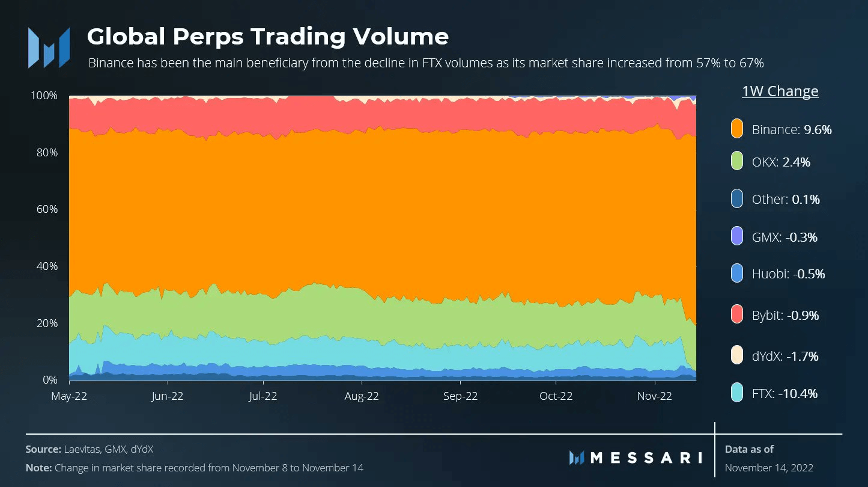Click the small Messari logo in footer

point(577,458)
